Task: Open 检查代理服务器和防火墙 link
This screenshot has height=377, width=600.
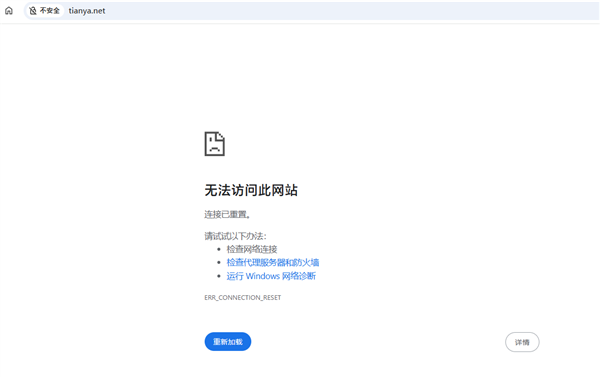Action: (x=272, y=263)
